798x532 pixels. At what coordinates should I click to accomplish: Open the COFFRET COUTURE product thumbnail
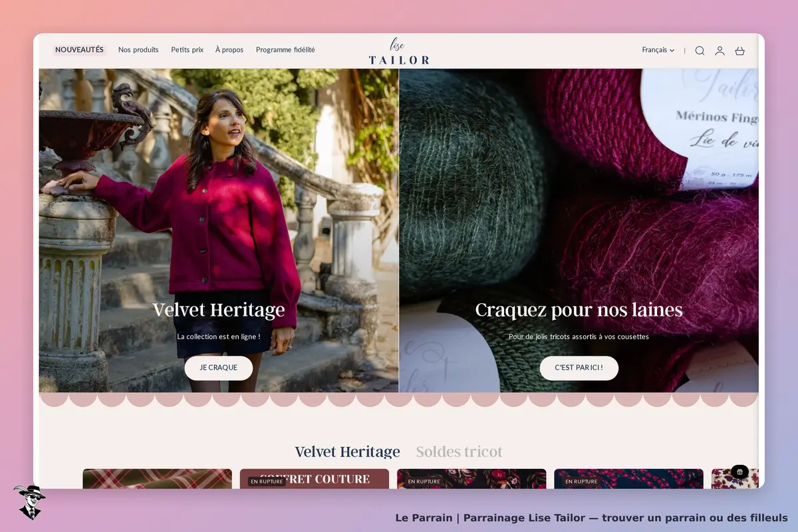click(x=315, y=479)
